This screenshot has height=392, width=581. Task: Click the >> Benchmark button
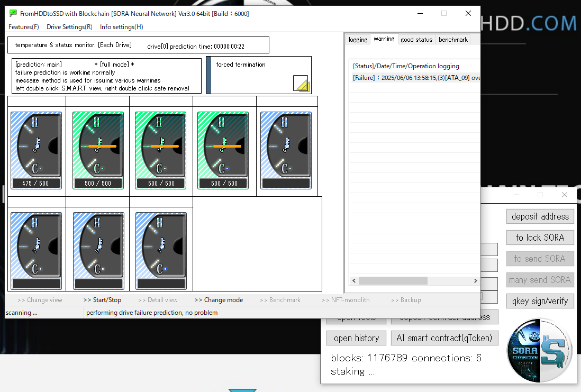tap(280, 300)
